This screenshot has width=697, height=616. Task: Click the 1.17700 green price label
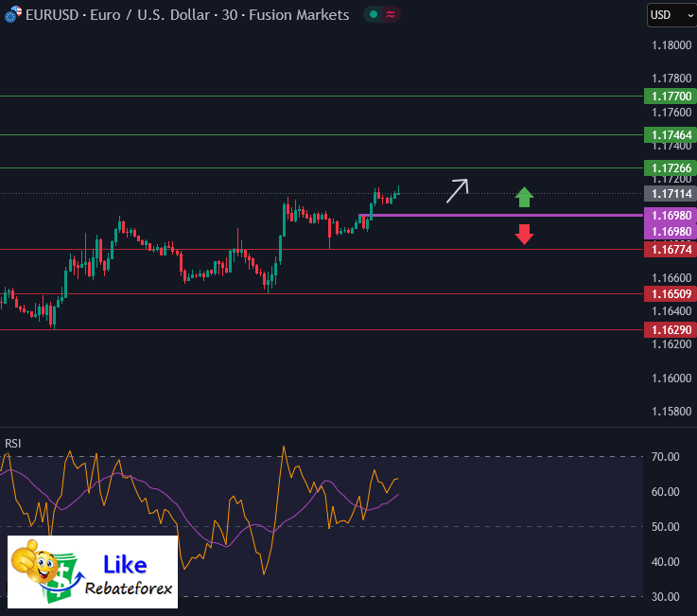click(x=671, y=97)
